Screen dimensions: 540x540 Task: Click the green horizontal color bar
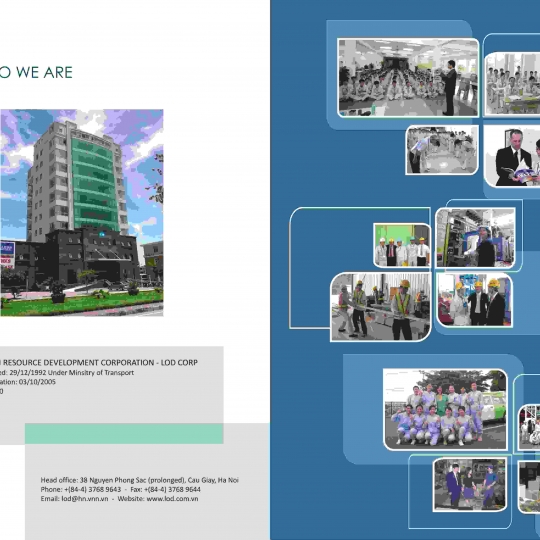[x=124, y=434]
